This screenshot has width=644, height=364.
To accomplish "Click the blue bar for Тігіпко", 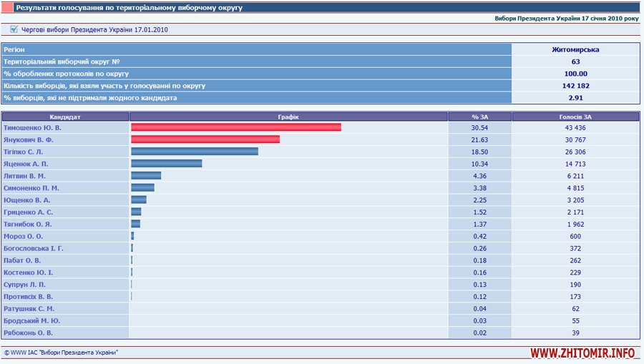I will (194, 152).
